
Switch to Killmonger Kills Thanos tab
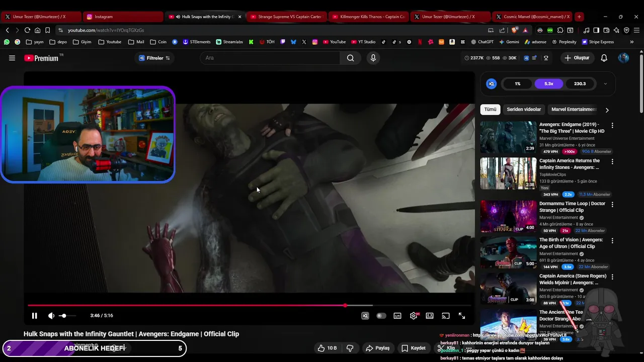point(368,17)
